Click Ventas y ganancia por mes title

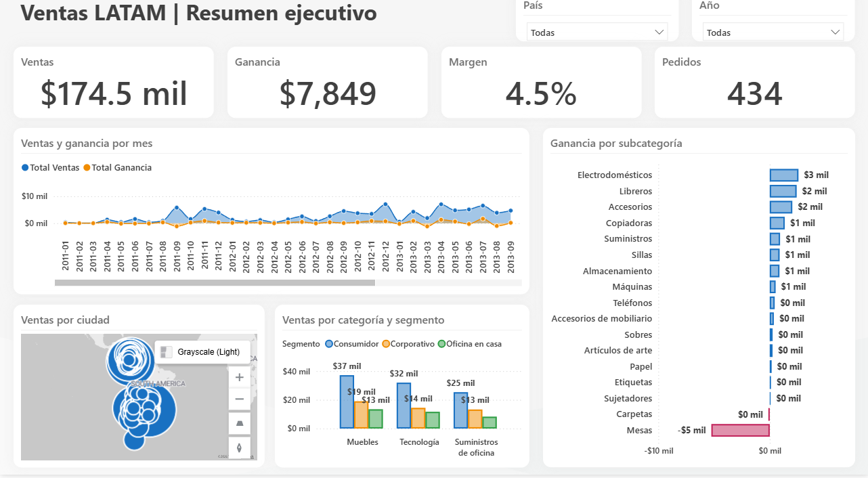tap(87, 143)
